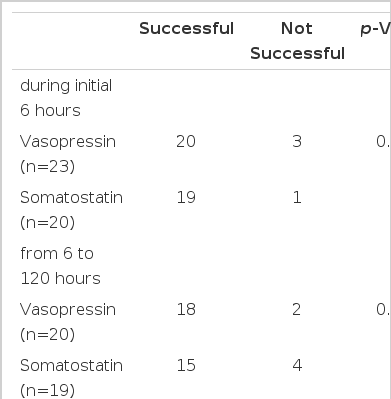The image size is (391, 399).
Task: Click value 1 in Not Successful column
Action: [x=297, y=197]
